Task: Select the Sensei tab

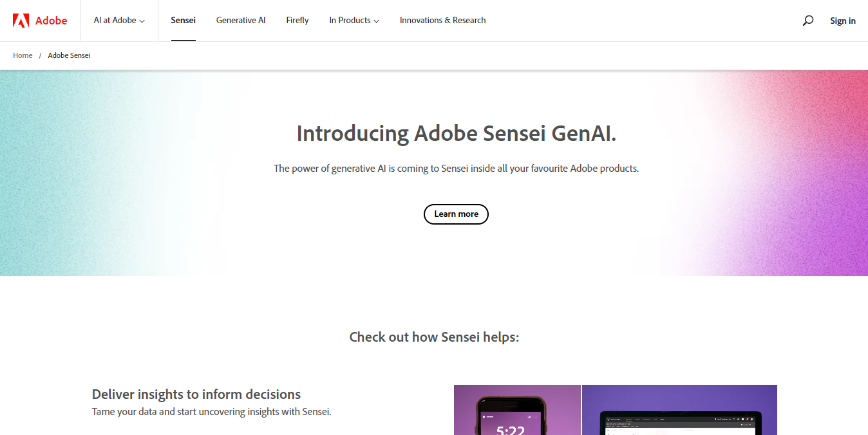Action: pos(183,21)
